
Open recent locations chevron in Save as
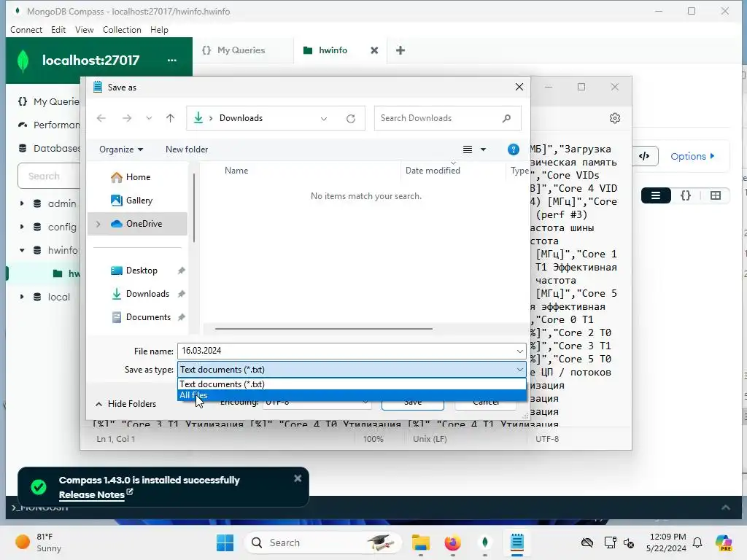[x=149, y=118]
